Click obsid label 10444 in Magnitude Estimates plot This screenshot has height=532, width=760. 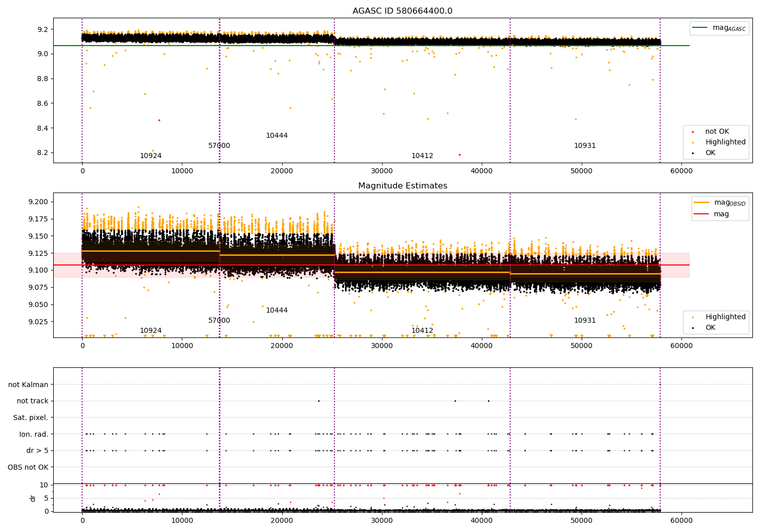tap(277, 311)
